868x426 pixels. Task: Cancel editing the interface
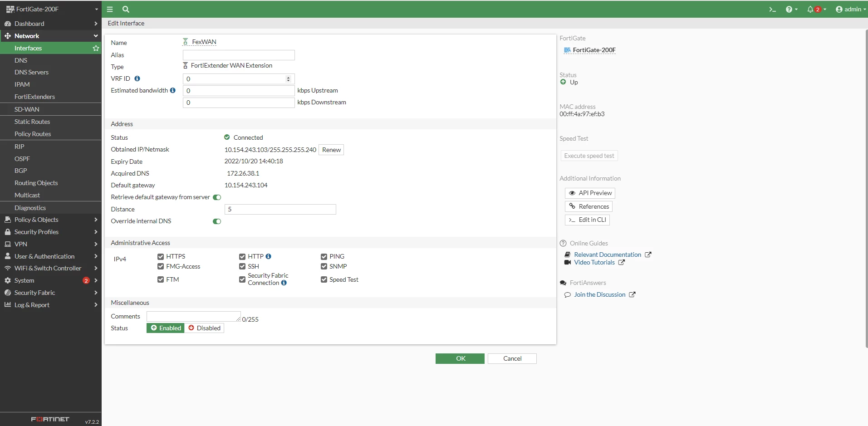(512, 358)
